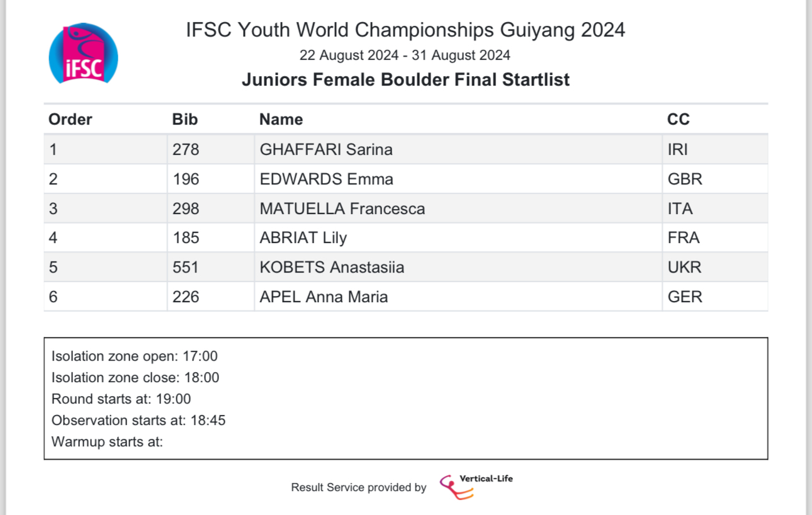Select athlete name MATUELLA Francesca
812x515 pixels.
tap(342, 209)
